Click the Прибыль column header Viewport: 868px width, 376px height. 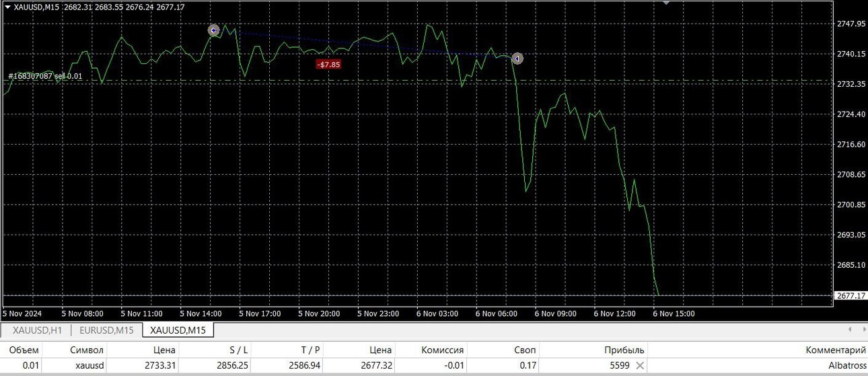[x=625, y=350]
